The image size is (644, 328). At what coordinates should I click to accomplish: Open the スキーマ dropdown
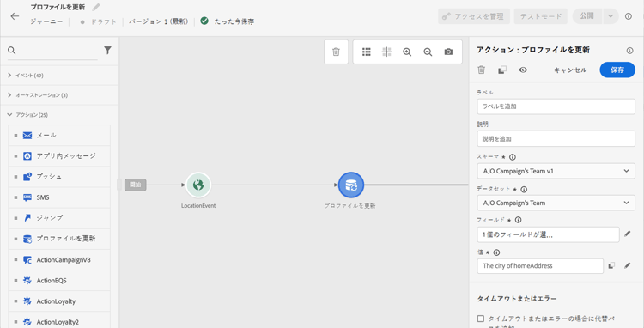556,171
